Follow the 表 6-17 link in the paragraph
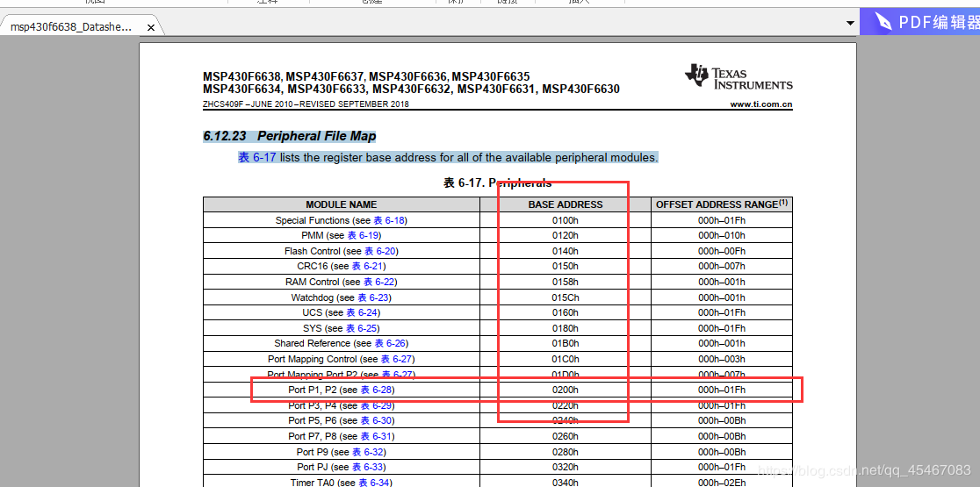 (x=257, y=157)
